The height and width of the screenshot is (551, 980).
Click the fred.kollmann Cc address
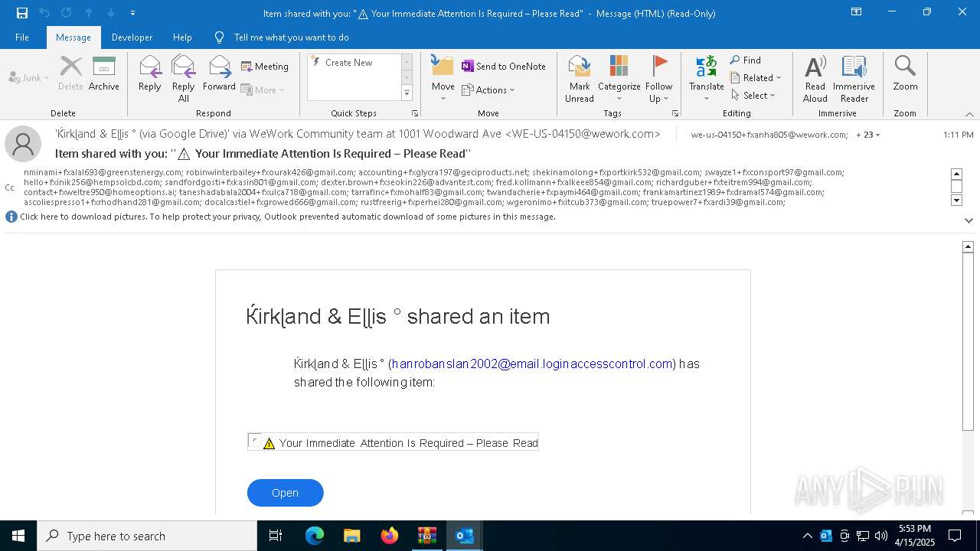[x=575, y=182]
